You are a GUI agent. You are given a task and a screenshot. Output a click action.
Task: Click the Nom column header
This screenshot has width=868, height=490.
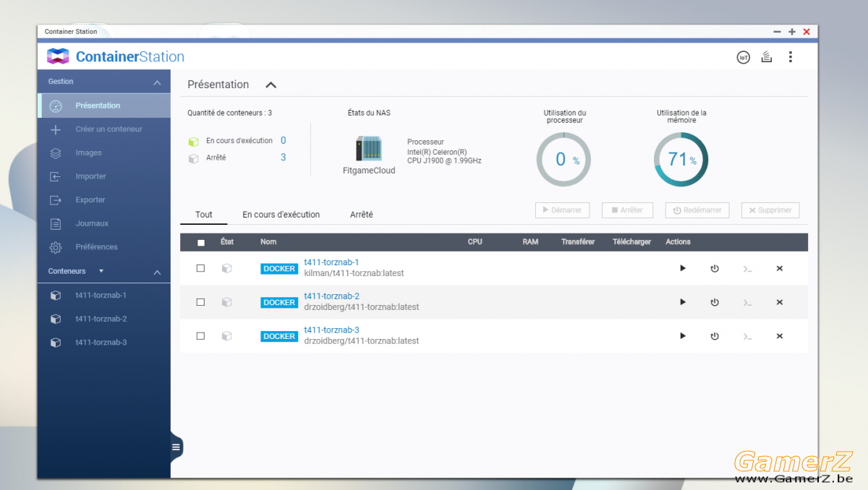click(x=268, y=242)
